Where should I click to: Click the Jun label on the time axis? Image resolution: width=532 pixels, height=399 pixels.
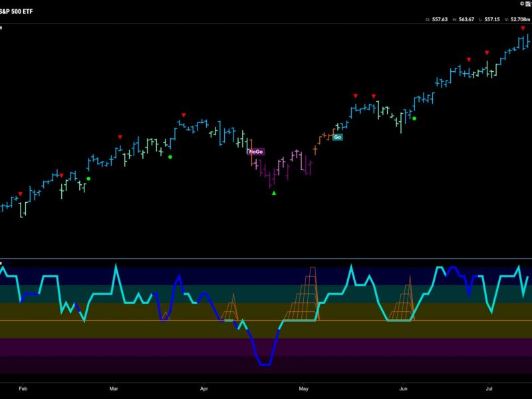click(403, 388)
